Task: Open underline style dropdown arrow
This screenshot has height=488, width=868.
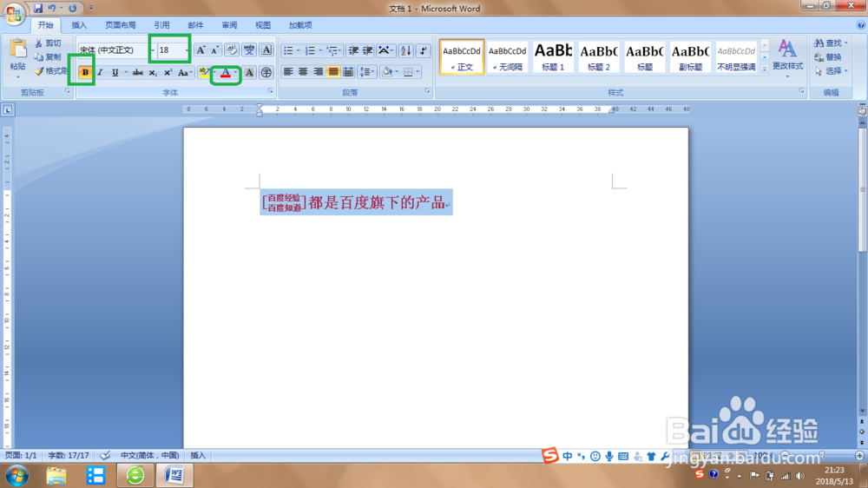Action: coord(126,72)
